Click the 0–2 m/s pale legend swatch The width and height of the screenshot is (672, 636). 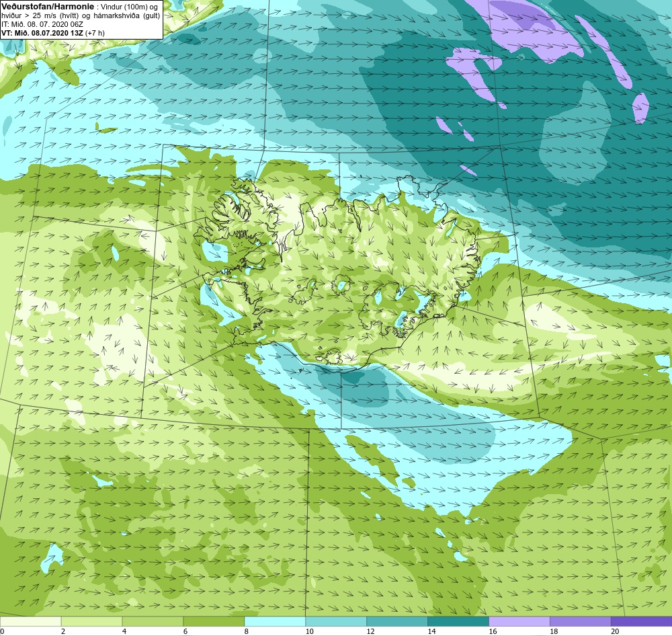pyautogui.click(x=30, y=621)
